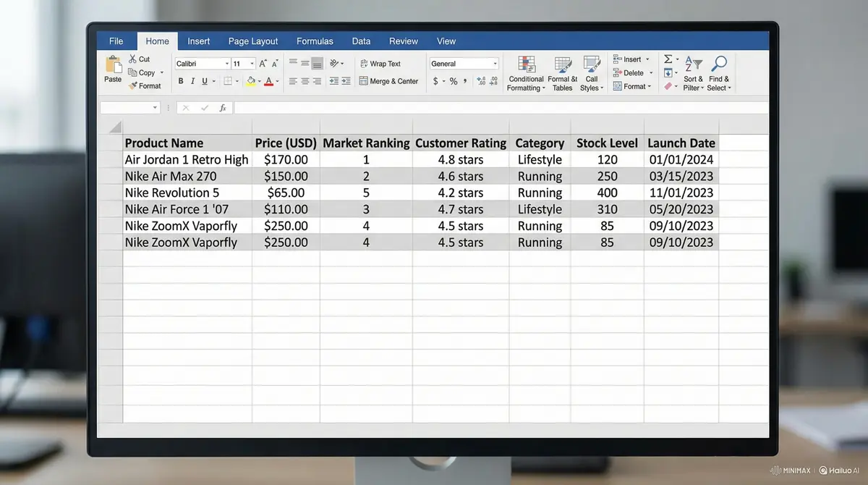Apply the yellow fill color bucket
Viewport: 868px width, 485px height.
(251, 81)
